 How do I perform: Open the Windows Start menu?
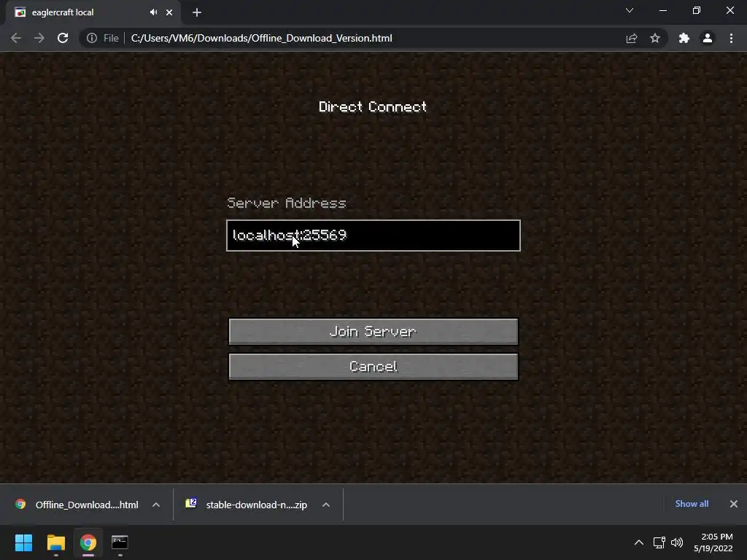(x=23, y=542)
